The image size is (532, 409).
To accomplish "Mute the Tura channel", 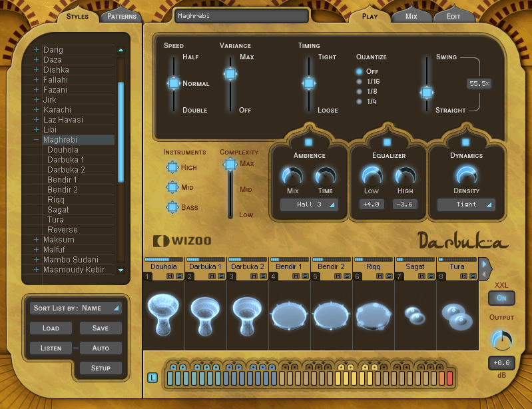I will (x=464, y=276).
